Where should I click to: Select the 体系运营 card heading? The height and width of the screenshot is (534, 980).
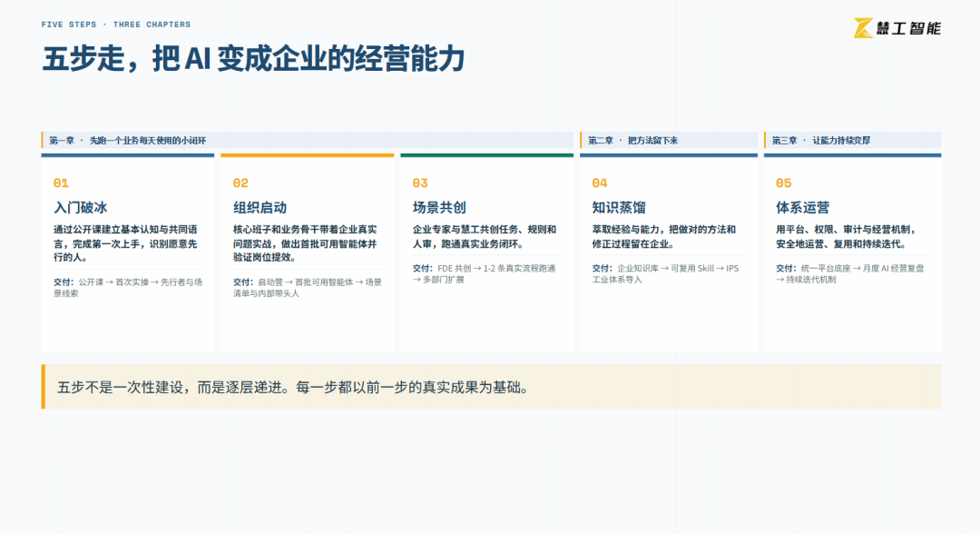click(x=803, y=207)
